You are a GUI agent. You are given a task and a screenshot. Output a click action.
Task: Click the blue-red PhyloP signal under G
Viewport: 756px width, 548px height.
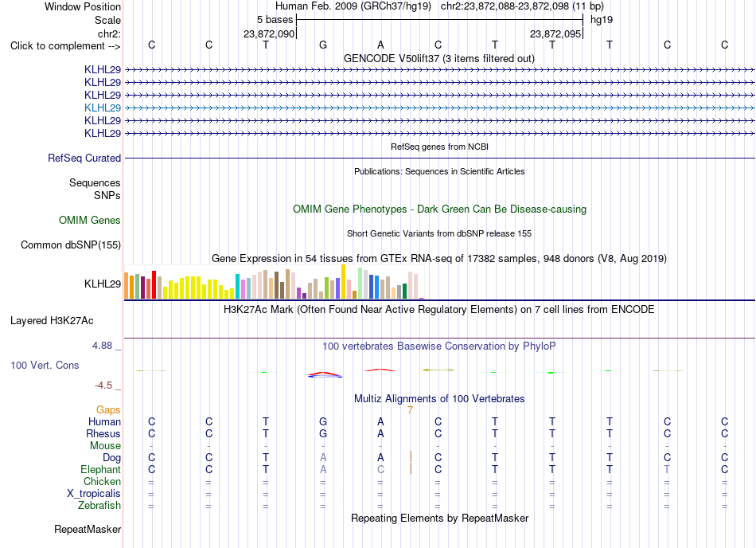325,374
